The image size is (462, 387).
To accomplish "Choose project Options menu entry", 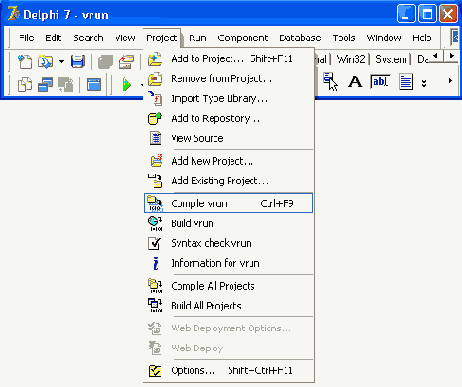I will tap(229, 371).
